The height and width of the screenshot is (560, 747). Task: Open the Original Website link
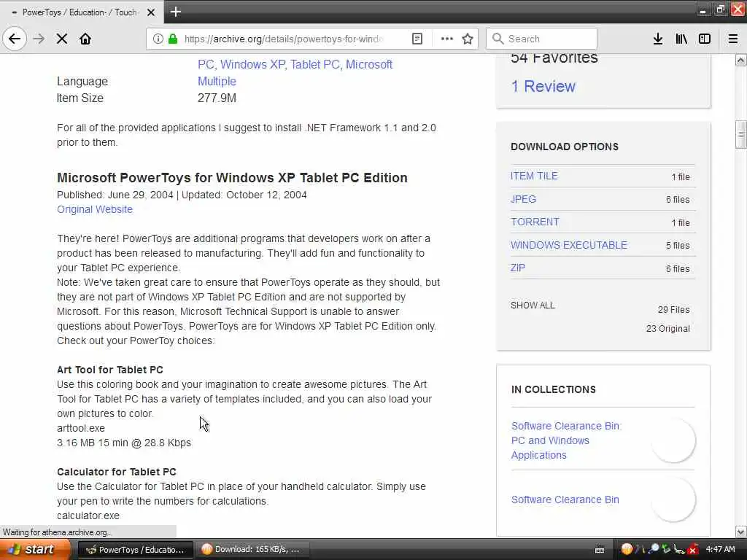click(x=95, y=209)
